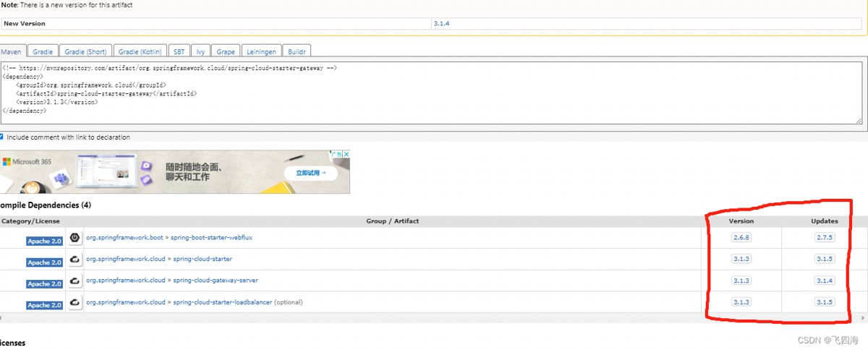Open the spring-cloud-gateway-server artifact link
This screenshot has width=868, height=350.
click(216, 281)
